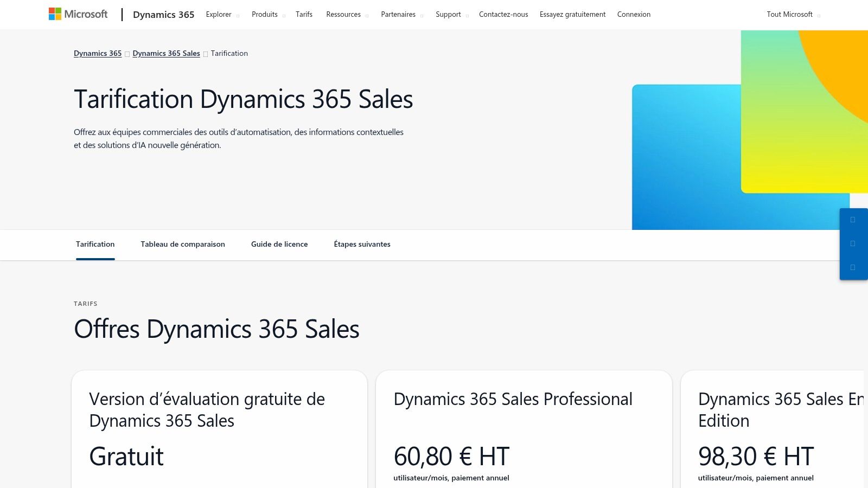Select the top icon in the blue side panel

click(853, 220)
